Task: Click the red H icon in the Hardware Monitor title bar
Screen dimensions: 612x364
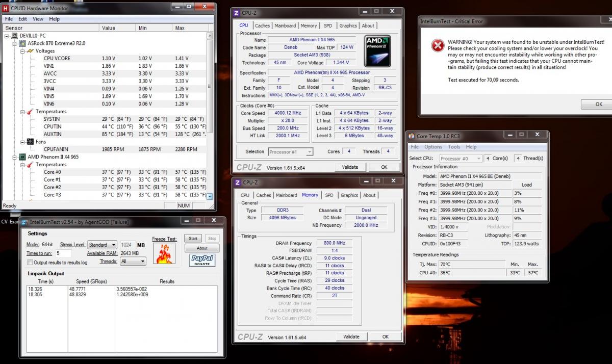Action: [6, 8]
